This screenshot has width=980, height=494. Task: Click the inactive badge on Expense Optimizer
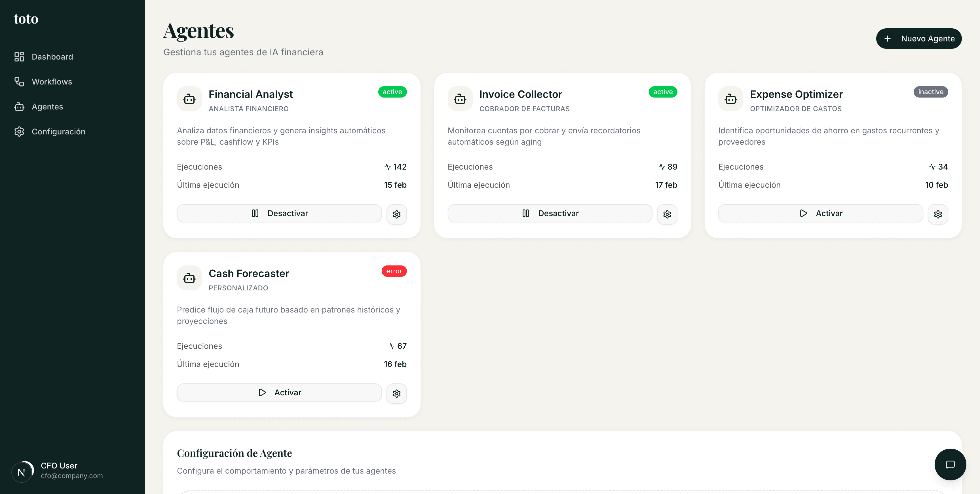pyautogui.click(x=931, y=92)
